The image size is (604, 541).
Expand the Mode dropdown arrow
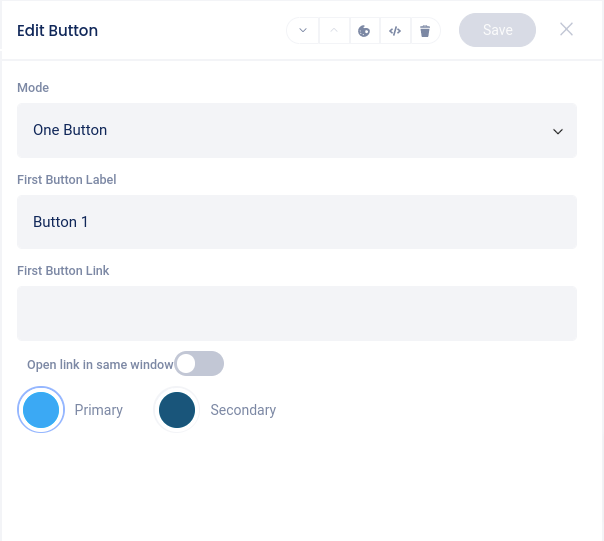(x=558, y=131)
